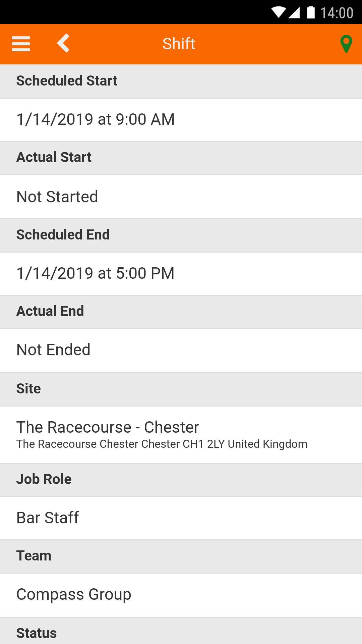Tap the Not Started value
This screenshot has width=362, height=644.
(57, 197)
